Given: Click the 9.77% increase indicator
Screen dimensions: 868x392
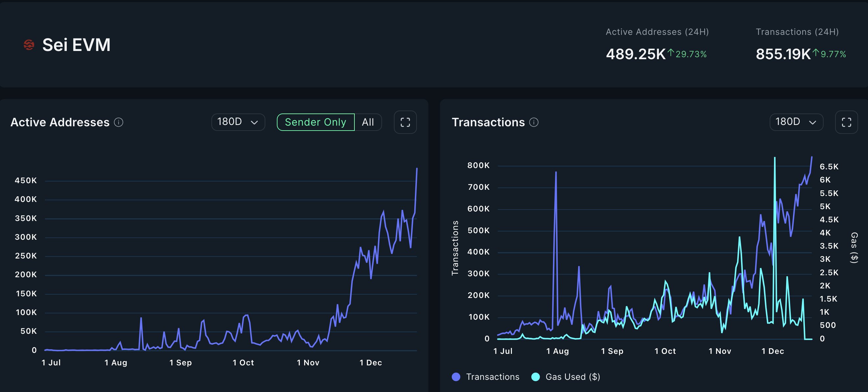Looking at the screenshot, I should click(829, 54).
